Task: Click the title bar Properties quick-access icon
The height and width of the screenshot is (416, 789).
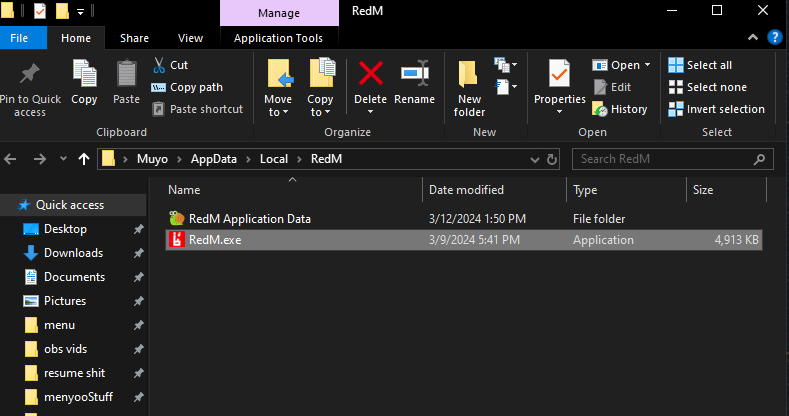Action: [40, 11]
